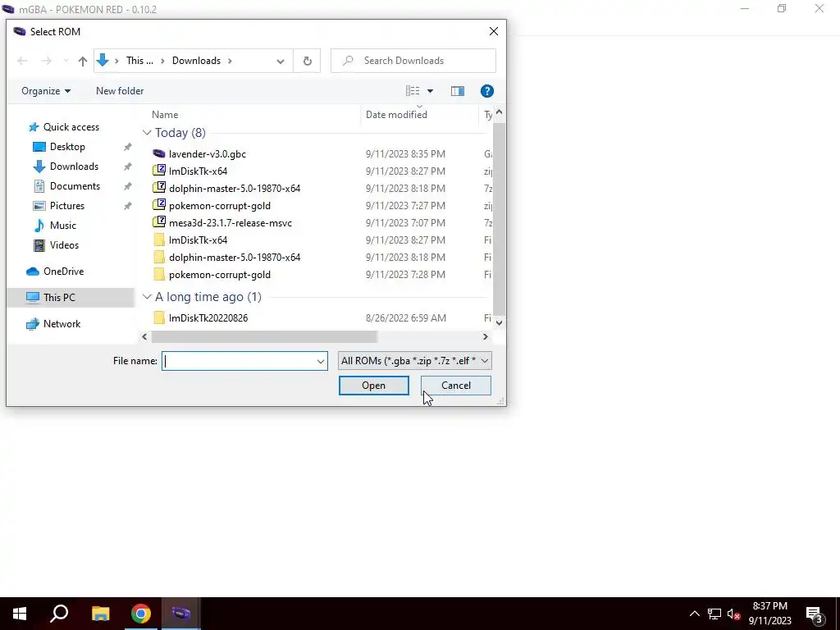Image resolution: width=840 pixels, height=630 pixels.
Task: Expand the chevron after Downloads in path
Action: point(230,61)
